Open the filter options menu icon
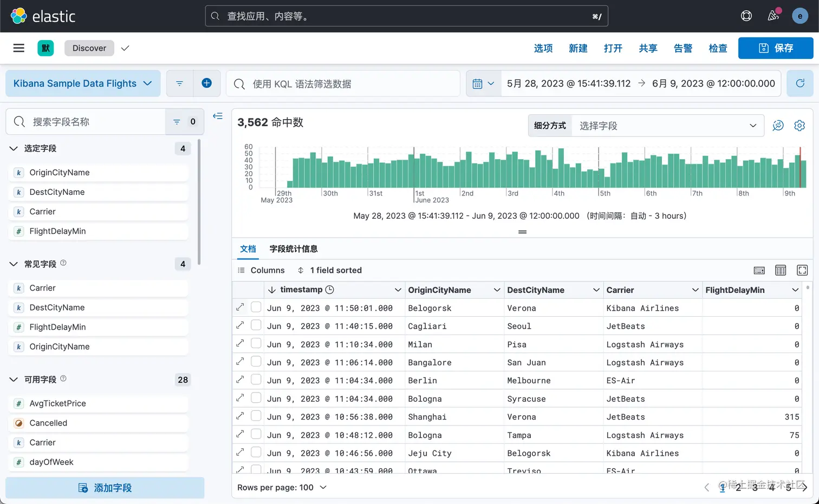 [179, 83]
